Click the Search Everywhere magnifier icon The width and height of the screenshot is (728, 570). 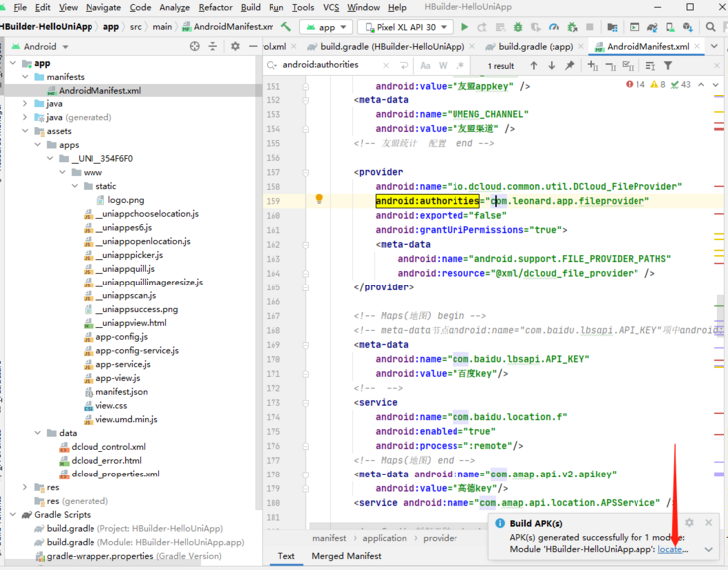710,27
